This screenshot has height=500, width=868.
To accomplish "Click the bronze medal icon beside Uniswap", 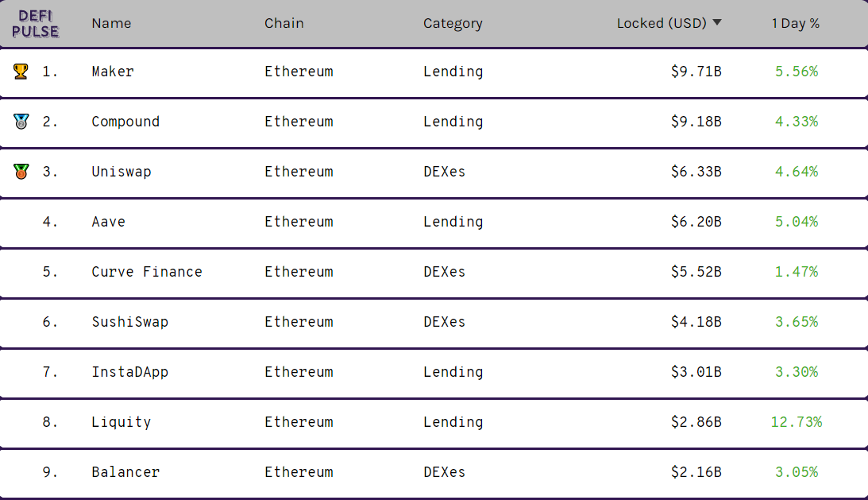I will pos(21,172).
